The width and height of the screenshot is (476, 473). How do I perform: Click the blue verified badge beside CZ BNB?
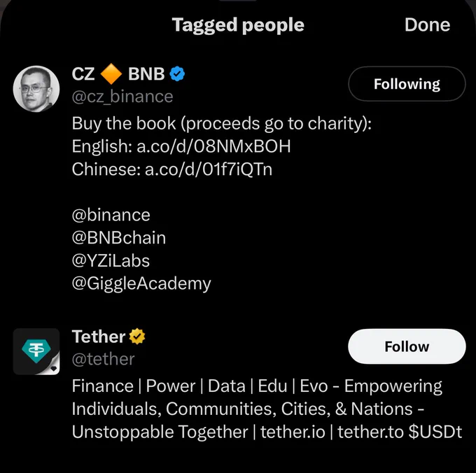pos(177,74)
